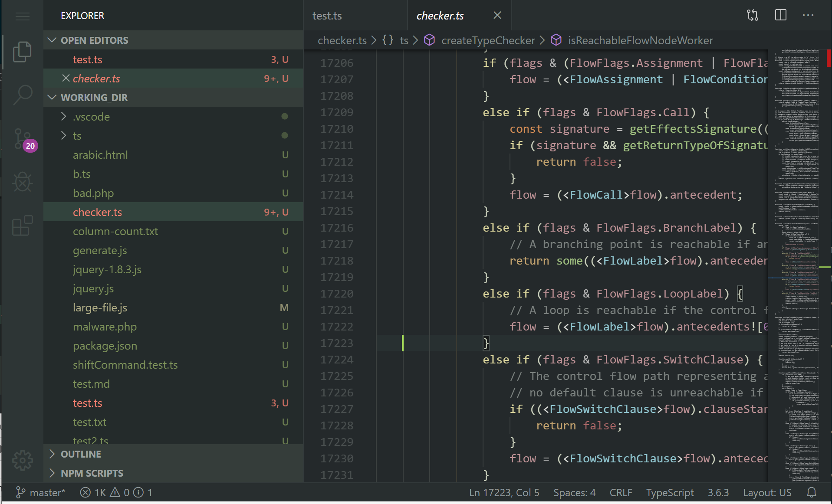Click the warnings count in status bar

(120, 492)
